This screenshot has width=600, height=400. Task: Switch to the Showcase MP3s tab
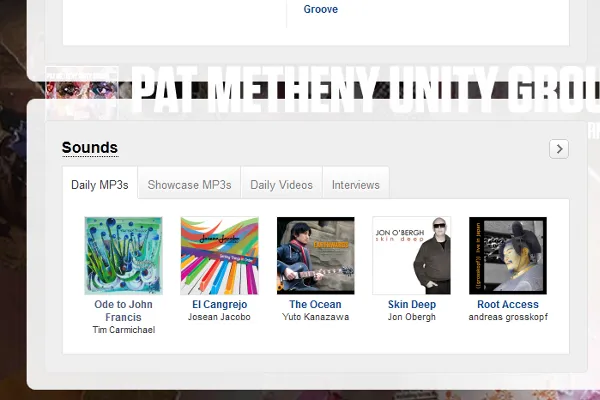click(189, 184)
